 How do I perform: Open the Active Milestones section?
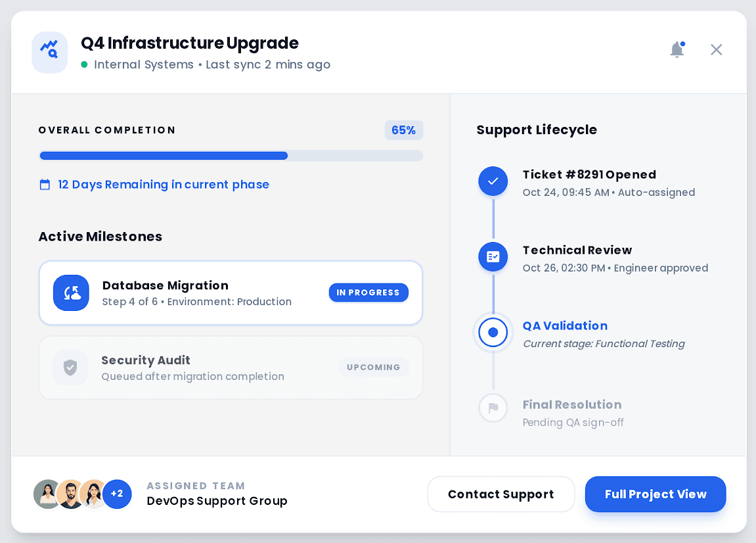pyautogui.click(x=100, y=236)
